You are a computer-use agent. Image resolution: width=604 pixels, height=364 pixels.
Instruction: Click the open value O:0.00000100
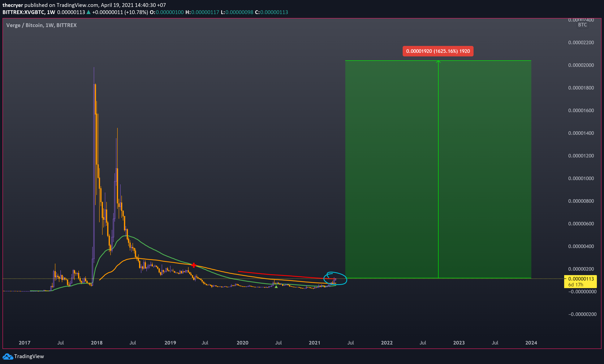pyautogui.click(x=167, y=12)
